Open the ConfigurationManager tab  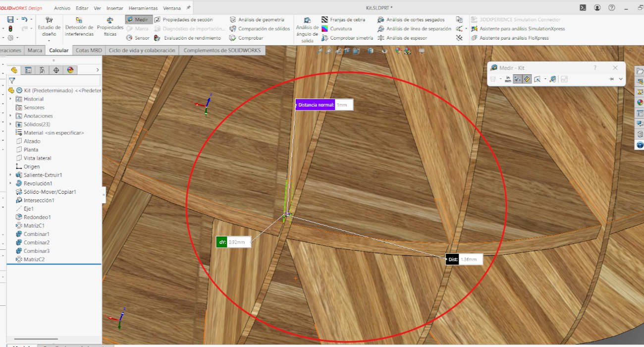pos(42,70)
